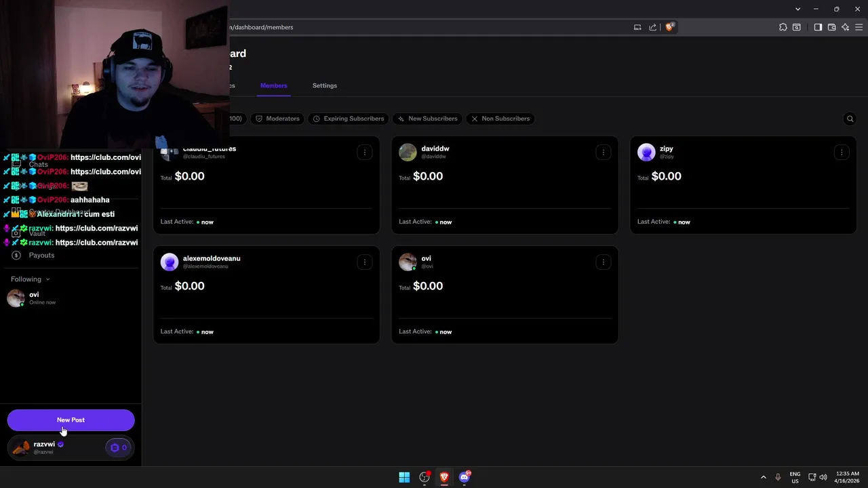
Task: Open Chats in the sidebar
Action: coord(38,165)
